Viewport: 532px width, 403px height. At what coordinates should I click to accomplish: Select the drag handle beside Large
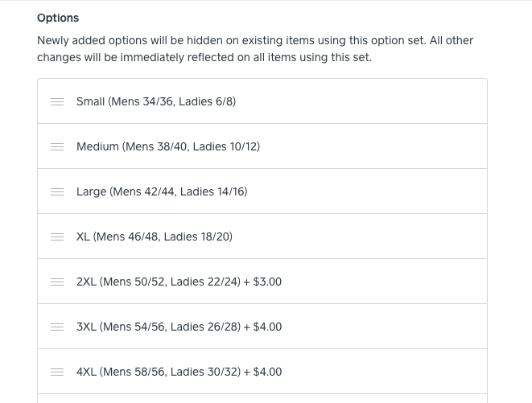(x=57, y=192)
